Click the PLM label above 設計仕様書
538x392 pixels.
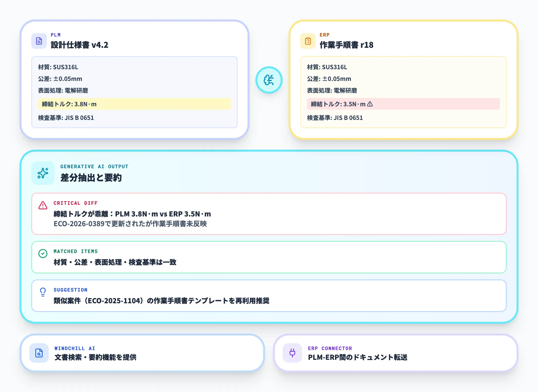(55, 35)
